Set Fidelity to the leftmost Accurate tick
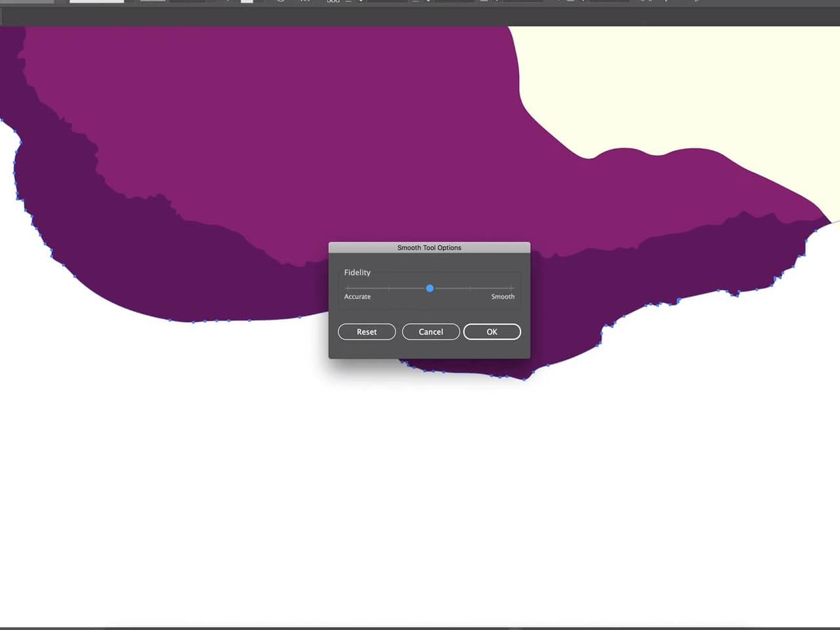The image size is (840, 630). [348, 288]
